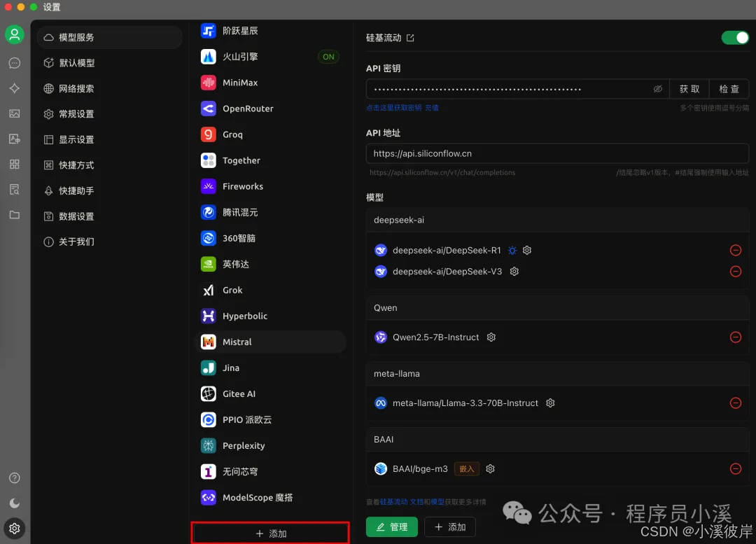Select the 无问芯穹 provider
The height and width of the screenshot is (544, 756).
(x=270, y=472)
